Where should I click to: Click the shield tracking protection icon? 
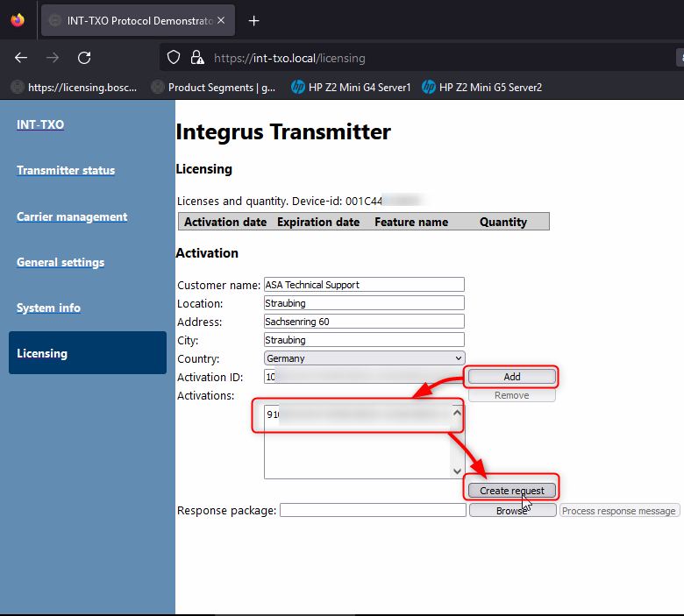tap(174, 58)
